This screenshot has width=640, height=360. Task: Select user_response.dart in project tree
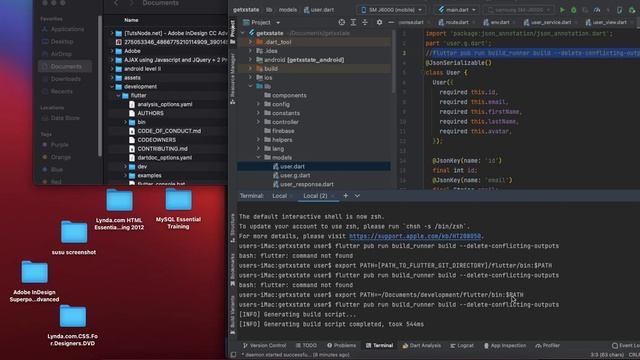pos(303,184)
